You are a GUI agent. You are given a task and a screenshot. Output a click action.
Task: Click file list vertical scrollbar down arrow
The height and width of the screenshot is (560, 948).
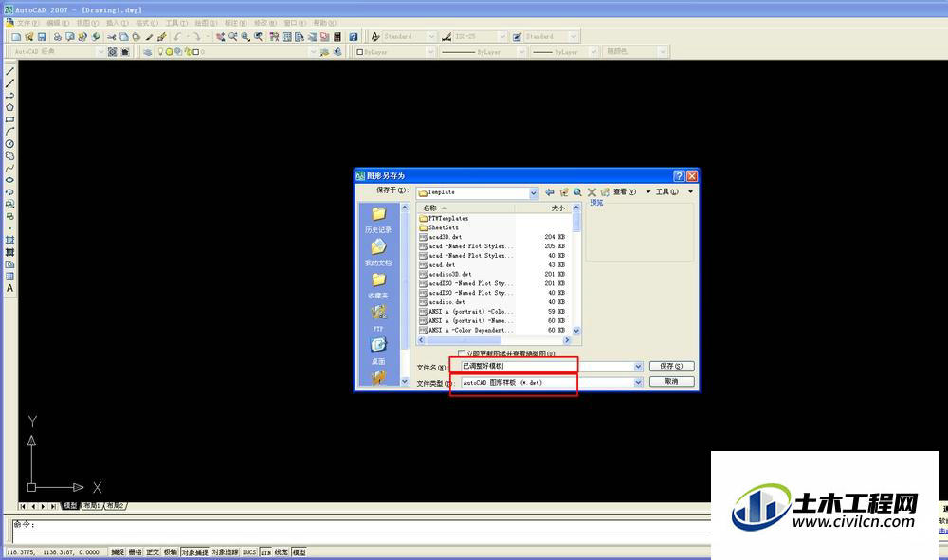576,331
